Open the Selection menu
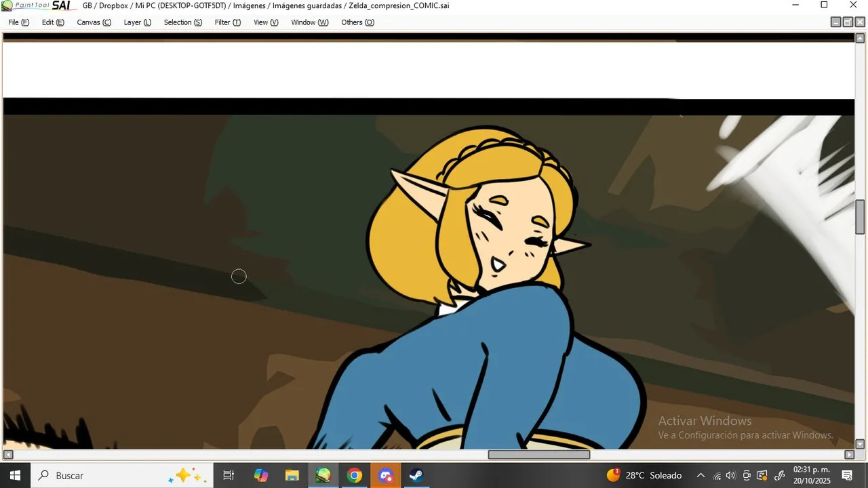The image size is (868, 488). tap(183, 22)
